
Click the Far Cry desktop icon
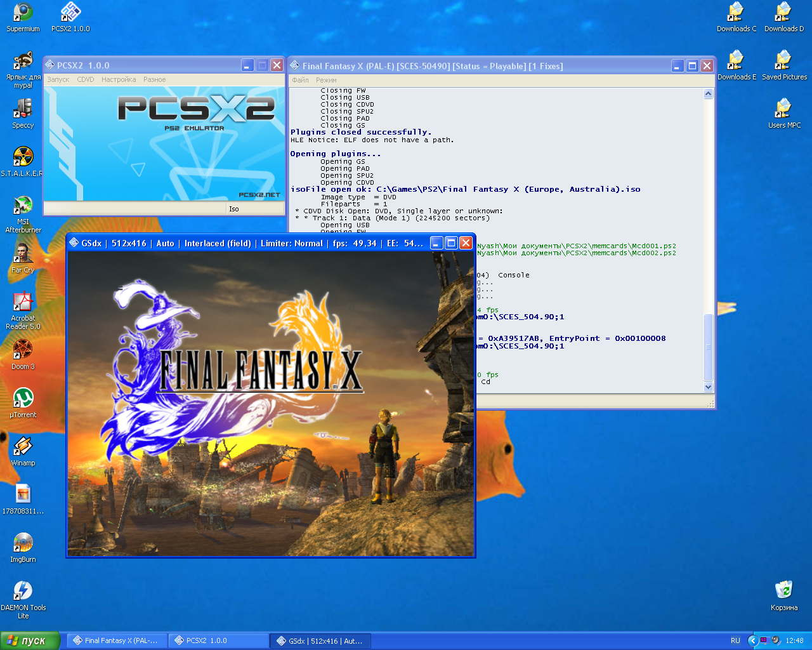[23, 258]
